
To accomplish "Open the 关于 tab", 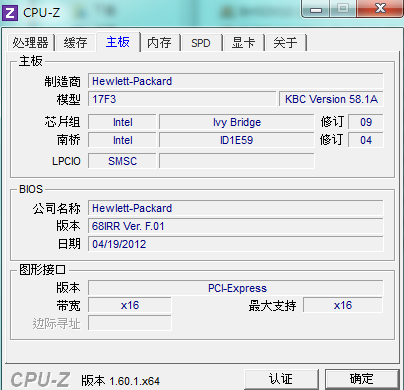I will pyautogui.click(x=285, y=43).
